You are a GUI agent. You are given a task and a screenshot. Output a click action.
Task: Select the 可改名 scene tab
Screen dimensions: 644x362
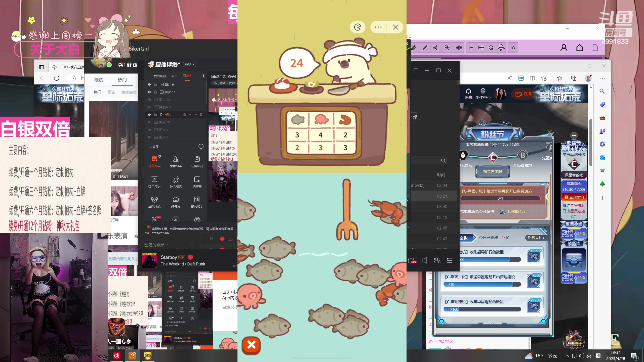click(187, 76)
